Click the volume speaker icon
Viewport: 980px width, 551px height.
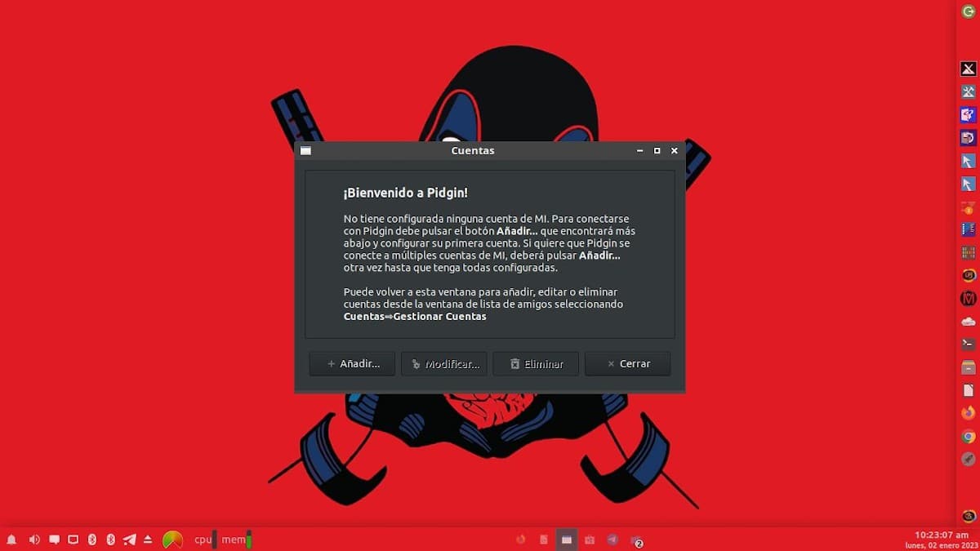click(x=34, y=540)
